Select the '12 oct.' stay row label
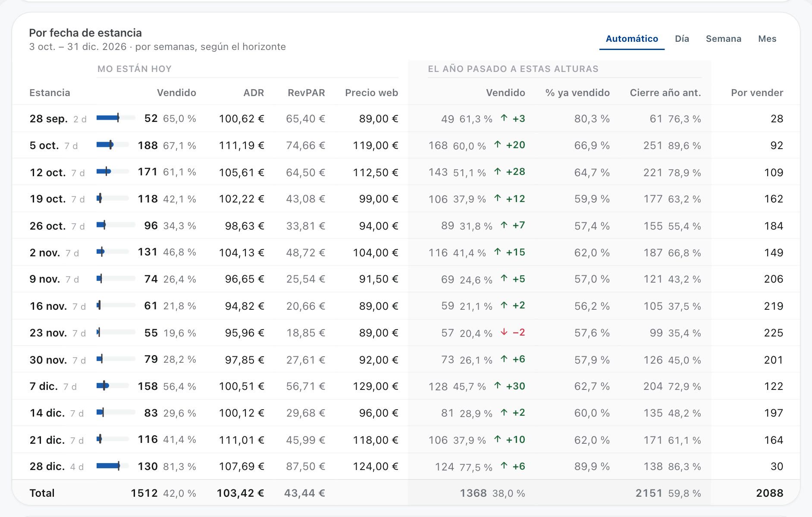812x517 pixels. tap(47, 172)
